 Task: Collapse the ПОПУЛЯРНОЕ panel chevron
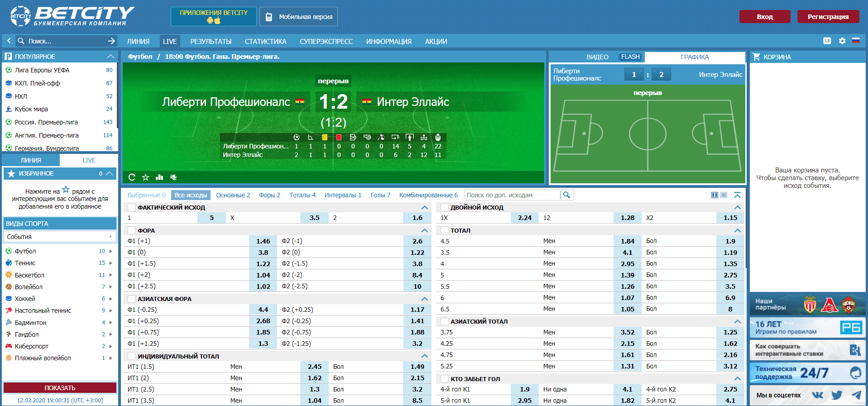coord(110,57)
